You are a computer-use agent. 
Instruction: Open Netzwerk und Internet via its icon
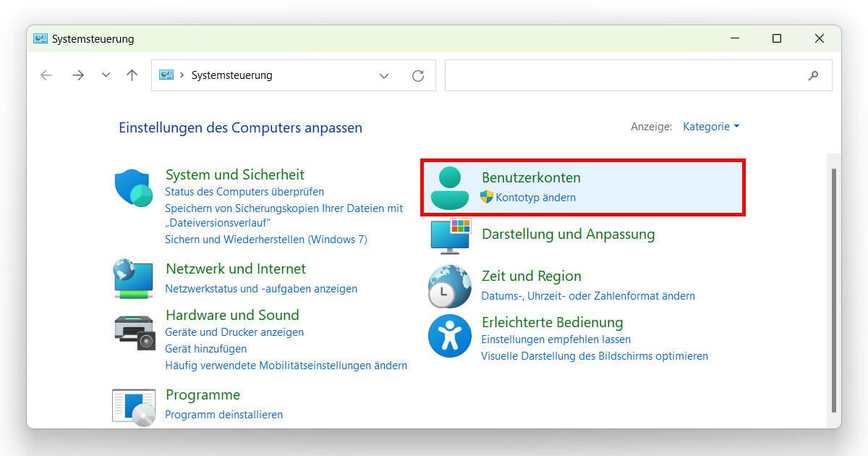coord(133,278)
